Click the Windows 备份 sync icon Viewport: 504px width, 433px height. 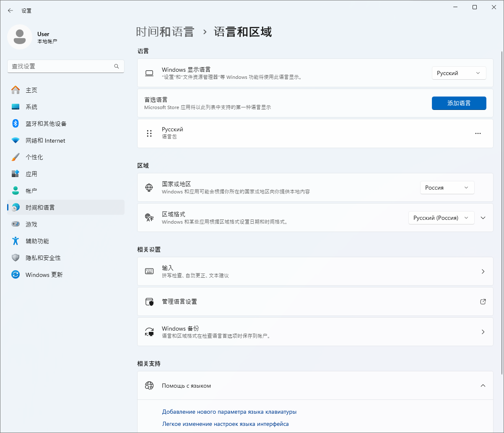point(149,332)
